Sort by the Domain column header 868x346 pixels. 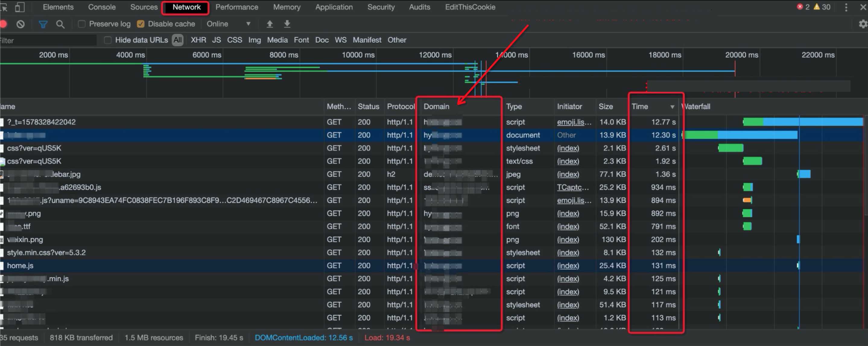(x=436, y=107)
